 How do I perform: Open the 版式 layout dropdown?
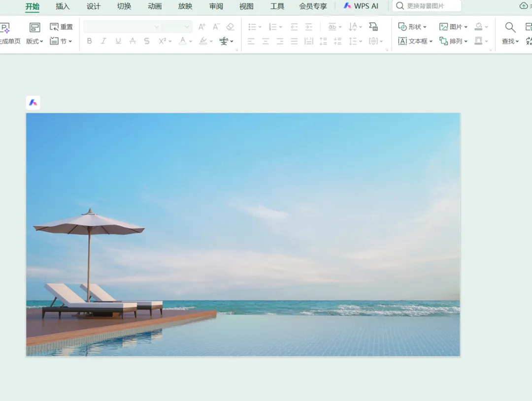(x=34, y=41)
